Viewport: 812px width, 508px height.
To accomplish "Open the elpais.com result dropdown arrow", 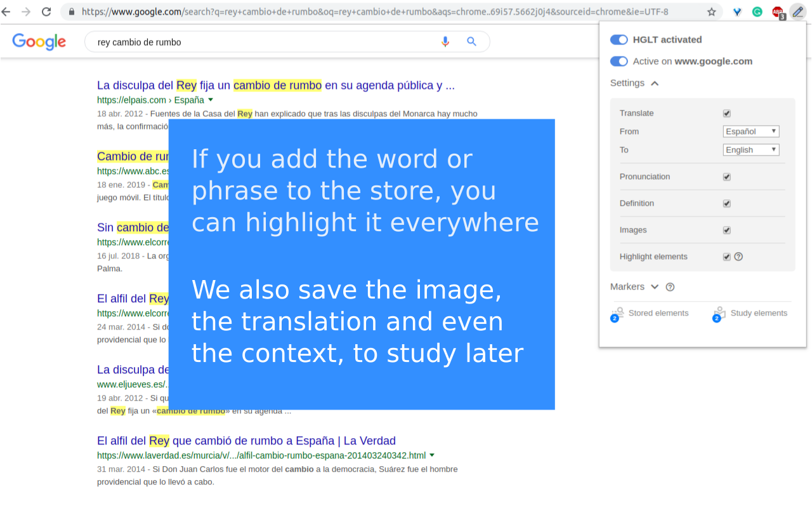I will (x=211, y=100).
